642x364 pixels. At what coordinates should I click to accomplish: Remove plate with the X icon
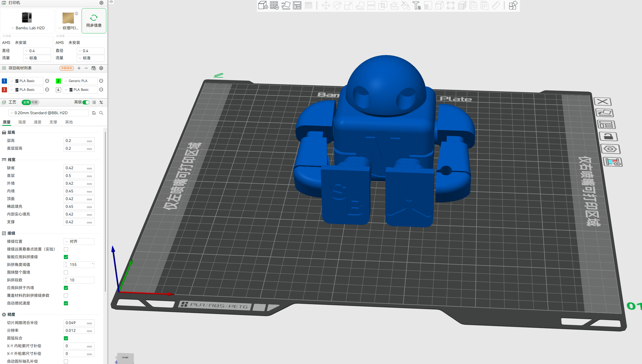click(602, 102)
